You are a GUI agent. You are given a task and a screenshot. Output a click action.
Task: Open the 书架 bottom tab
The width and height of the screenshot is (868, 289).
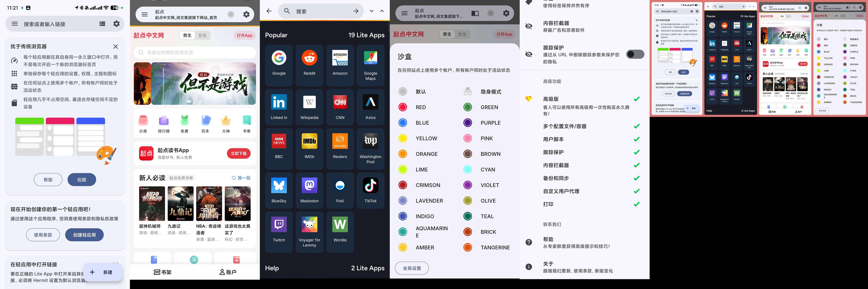coord(162,272)
